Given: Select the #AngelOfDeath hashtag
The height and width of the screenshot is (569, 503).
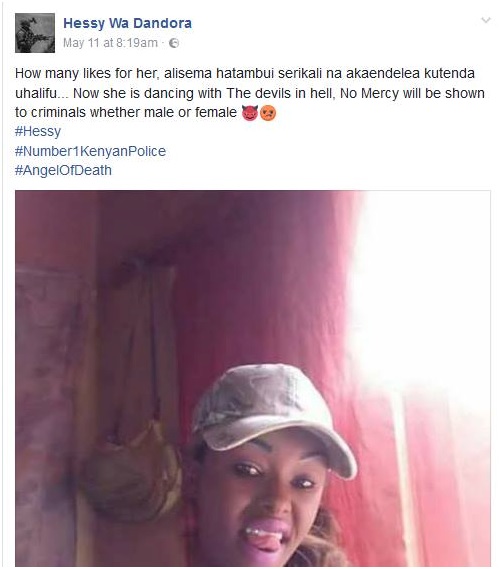Looking at the screenshot, I should point(63,170).
